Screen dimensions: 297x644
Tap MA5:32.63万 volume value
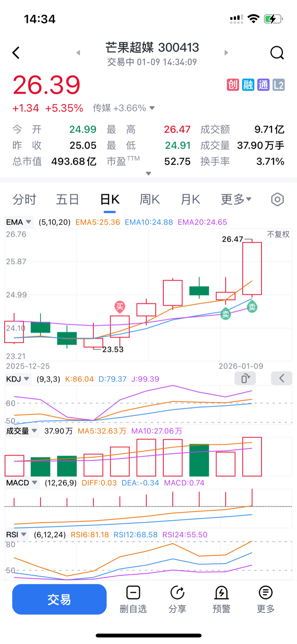click(x=102, y=431)
